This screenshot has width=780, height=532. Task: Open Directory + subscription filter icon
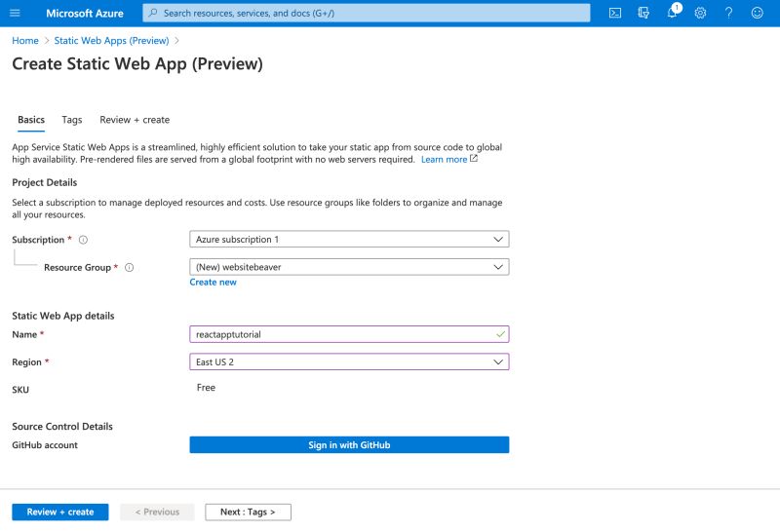(x=643, y=13)
